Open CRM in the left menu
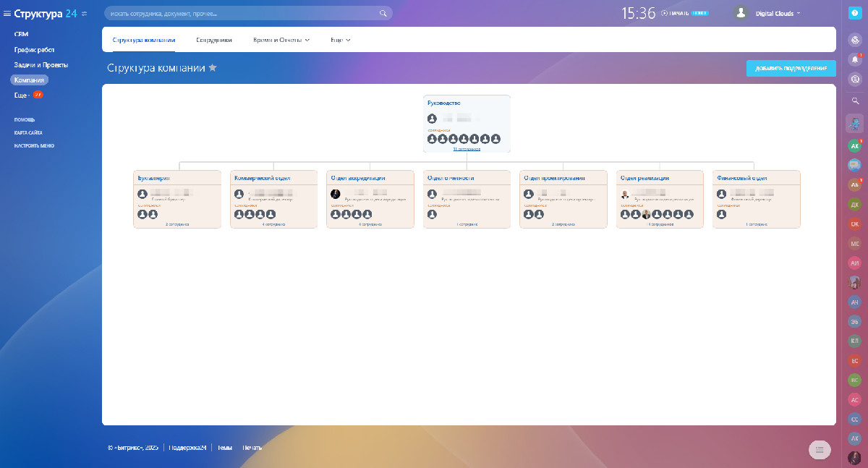Image resolution: width=868 pixels, height=468 pixels. [x=21, y=34]
